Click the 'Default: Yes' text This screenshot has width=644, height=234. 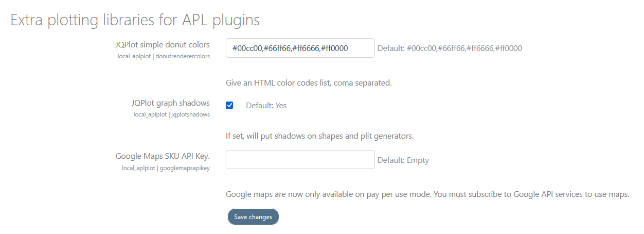(x=266, y=106)
